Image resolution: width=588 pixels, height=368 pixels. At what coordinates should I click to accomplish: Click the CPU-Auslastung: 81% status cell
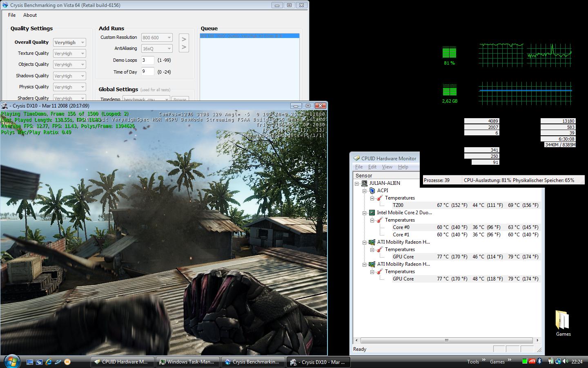[x=487, y=180]
